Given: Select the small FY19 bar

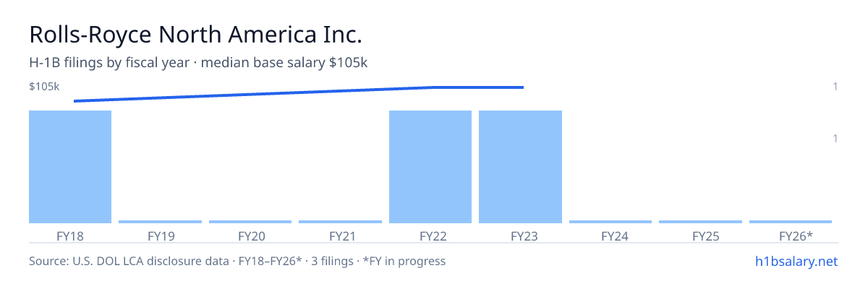Looking at the screenshot, I should point(161,222).
